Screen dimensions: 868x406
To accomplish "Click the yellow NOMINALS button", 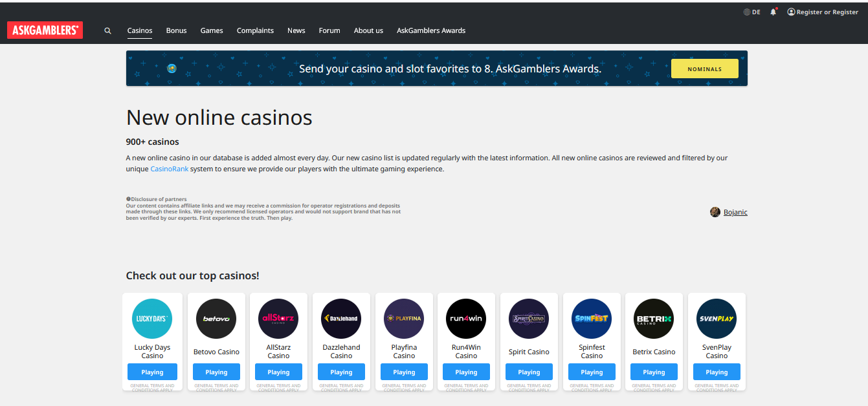I will click(704, 69).
